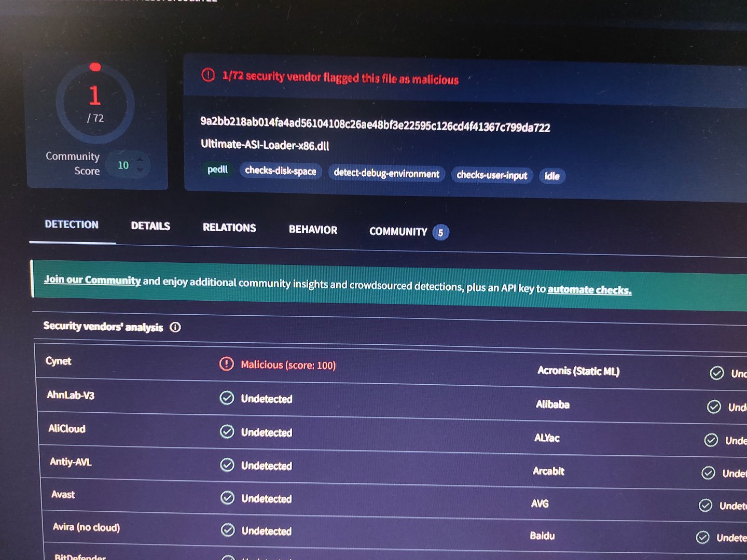The height and width of the screenshot is (560, 747).
Task: Click the checkmark icon next to AVG
Action: click(706, 505)
